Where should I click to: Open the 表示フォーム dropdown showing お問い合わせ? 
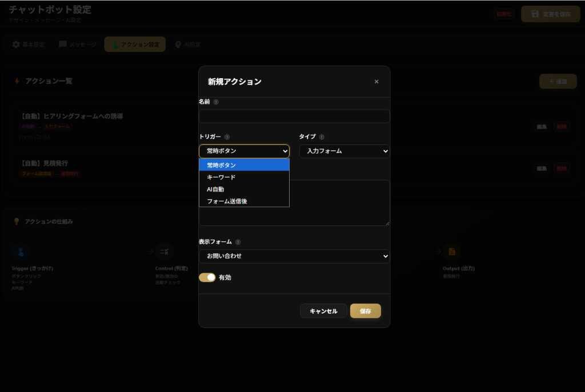294,257
